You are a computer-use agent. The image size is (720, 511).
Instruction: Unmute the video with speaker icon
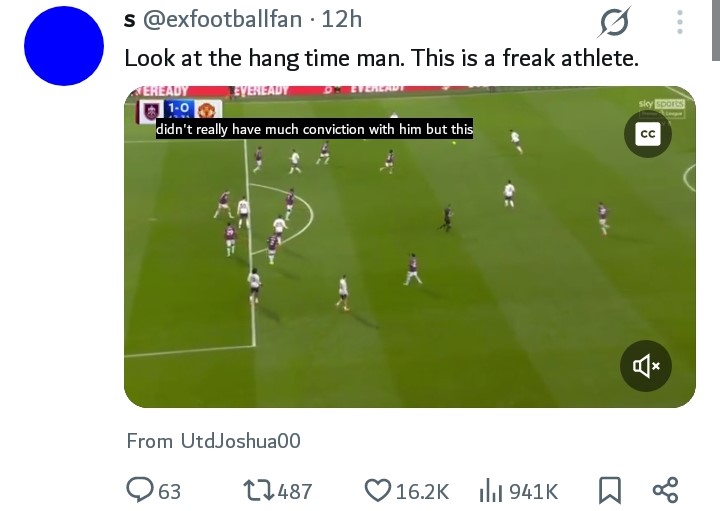coord(645,366)
